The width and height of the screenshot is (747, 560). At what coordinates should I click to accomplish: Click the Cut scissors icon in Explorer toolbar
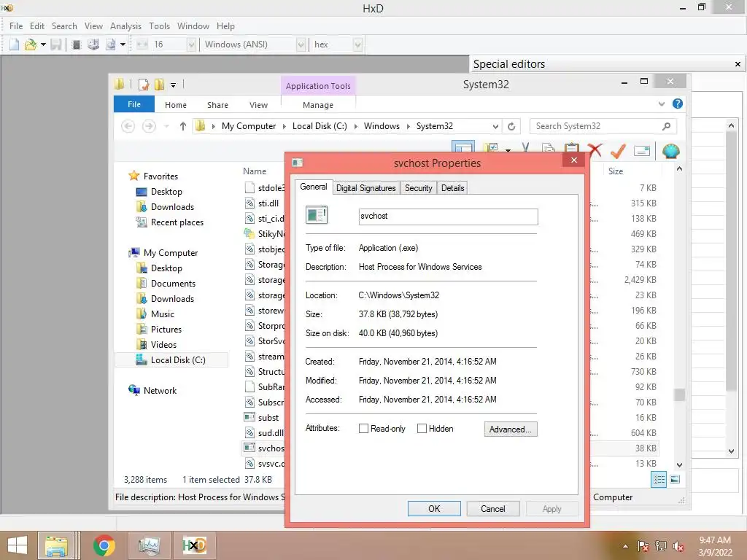tap(525, 147)
